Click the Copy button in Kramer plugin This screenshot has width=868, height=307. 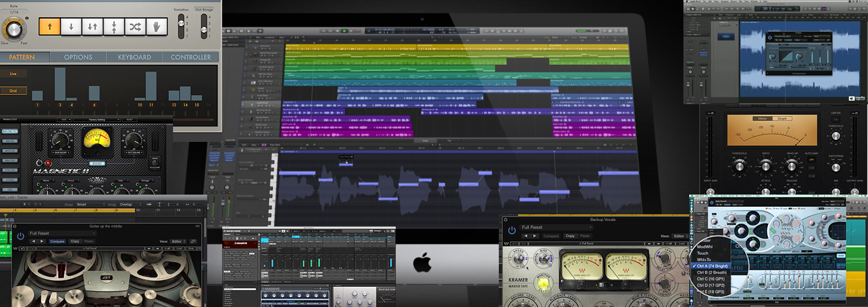pos(570,236)
